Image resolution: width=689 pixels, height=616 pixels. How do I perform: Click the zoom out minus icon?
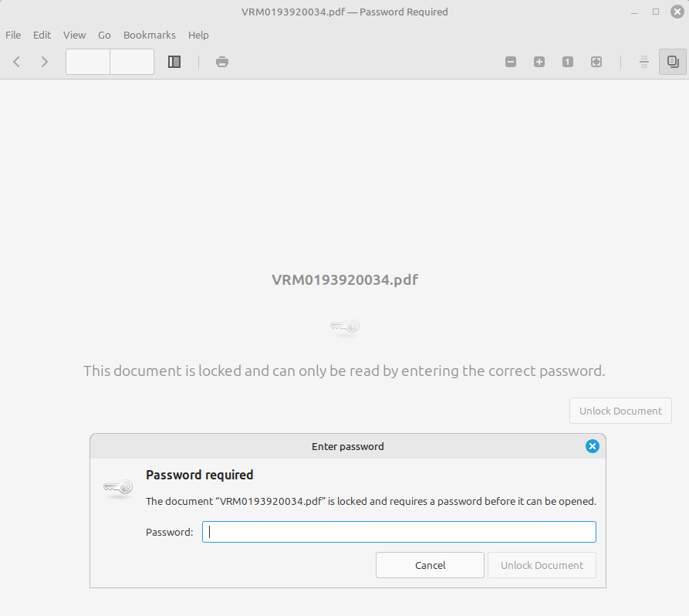[x=511, y=62]
